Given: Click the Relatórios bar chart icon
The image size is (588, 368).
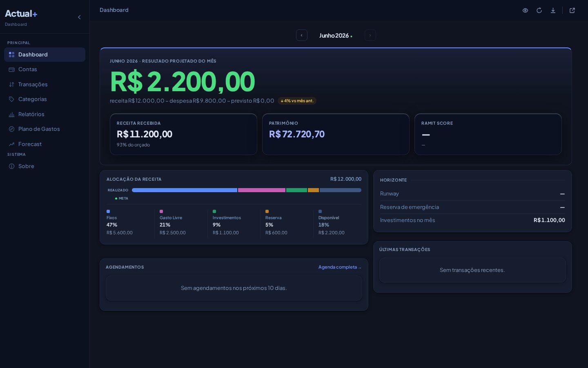Looking at the screenshot, I should (11, 114).
